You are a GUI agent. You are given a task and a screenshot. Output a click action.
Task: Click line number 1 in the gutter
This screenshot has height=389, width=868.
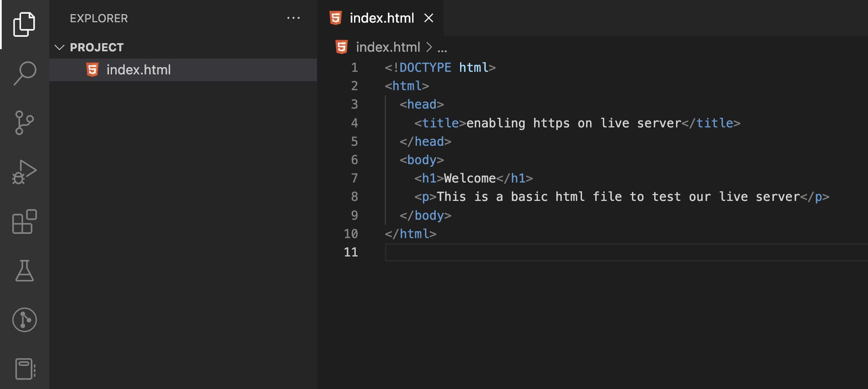point(354,68)
